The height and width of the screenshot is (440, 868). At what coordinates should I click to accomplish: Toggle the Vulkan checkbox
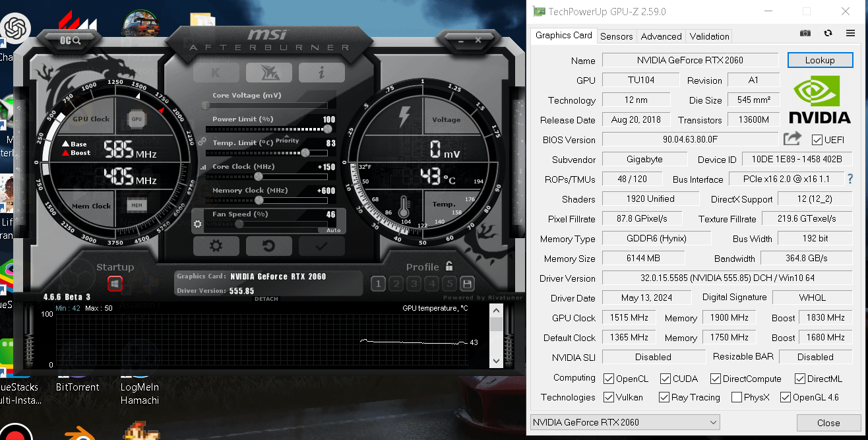[x=609, y=397]
